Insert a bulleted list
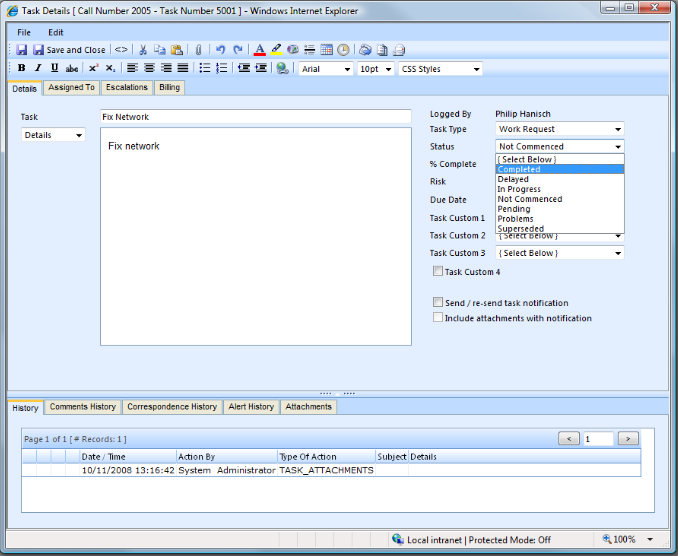The image size is (678, 556). pyautogui.click(x=205, y=68)
